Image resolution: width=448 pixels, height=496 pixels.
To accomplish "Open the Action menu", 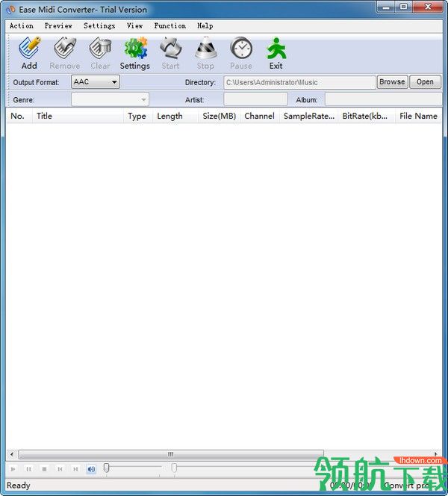I will pyautogui.click(x=22, y=26).
